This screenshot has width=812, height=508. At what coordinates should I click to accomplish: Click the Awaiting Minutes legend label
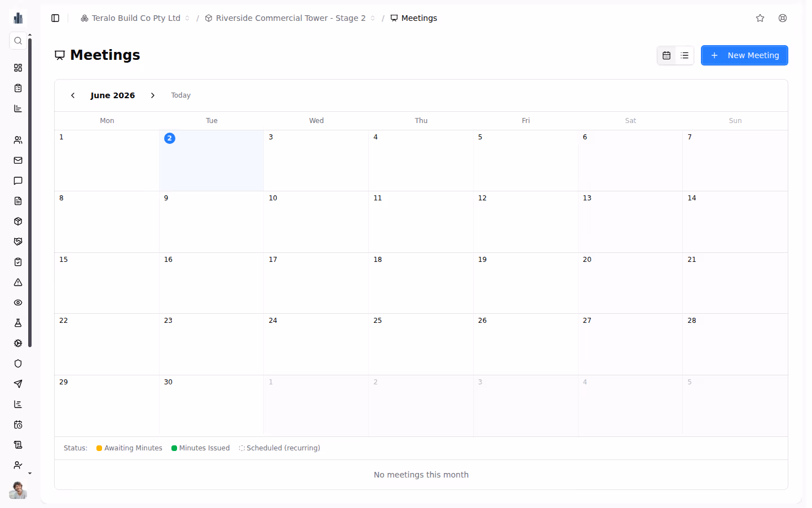pos(133,448)
